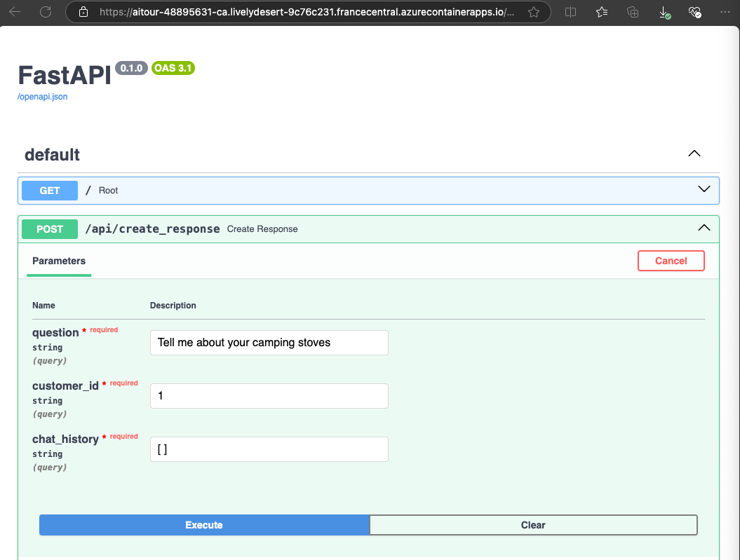Screen dimensions: 740x560
Task: Cancel the try-it-out mode
Action: coord(671,261)
